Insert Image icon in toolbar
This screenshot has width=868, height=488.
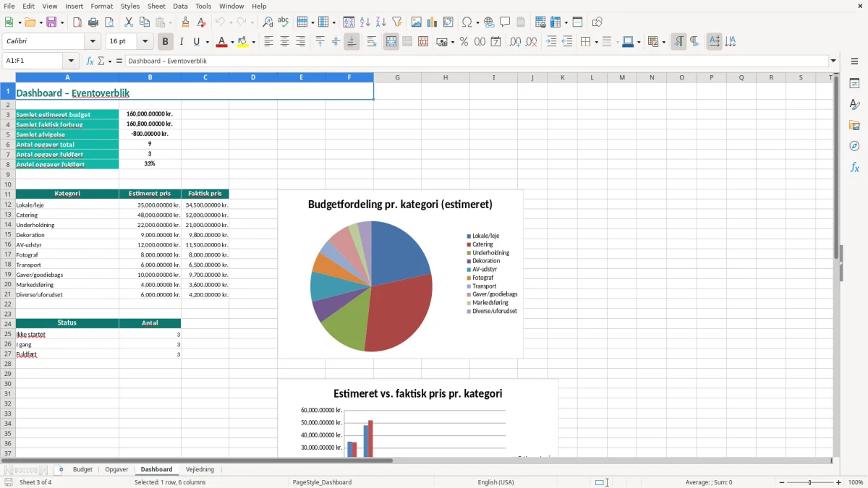[x=417, y=22]
